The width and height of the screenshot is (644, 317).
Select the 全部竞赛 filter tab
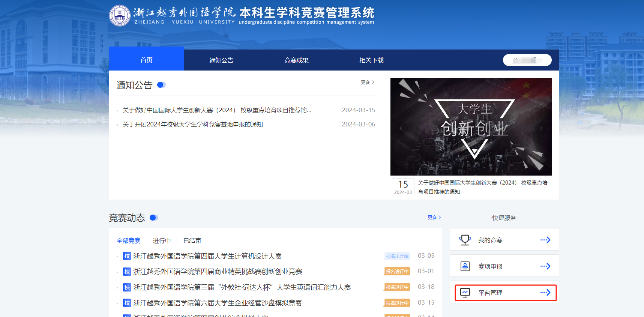click(129, 240)
